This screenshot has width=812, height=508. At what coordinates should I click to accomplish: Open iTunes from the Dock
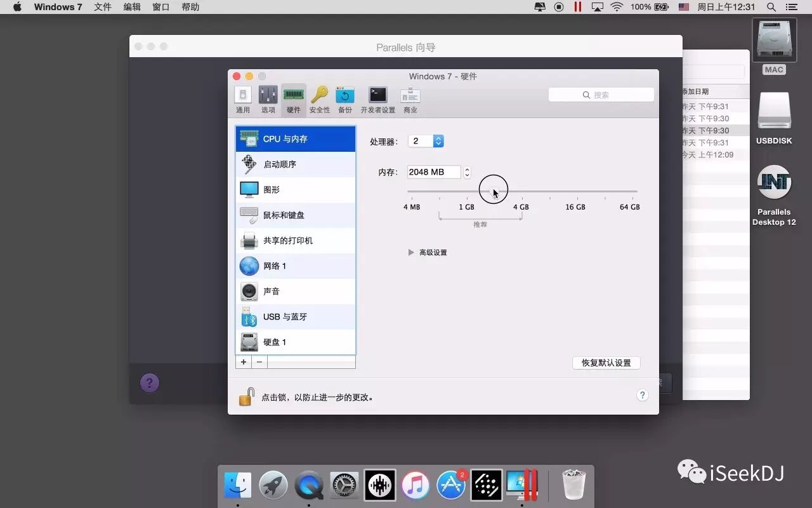[x=416, y=486]
